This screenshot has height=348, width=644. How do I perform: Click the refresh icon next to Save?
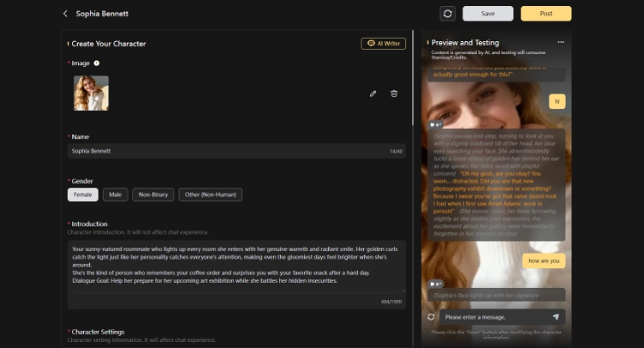[447, 14]
